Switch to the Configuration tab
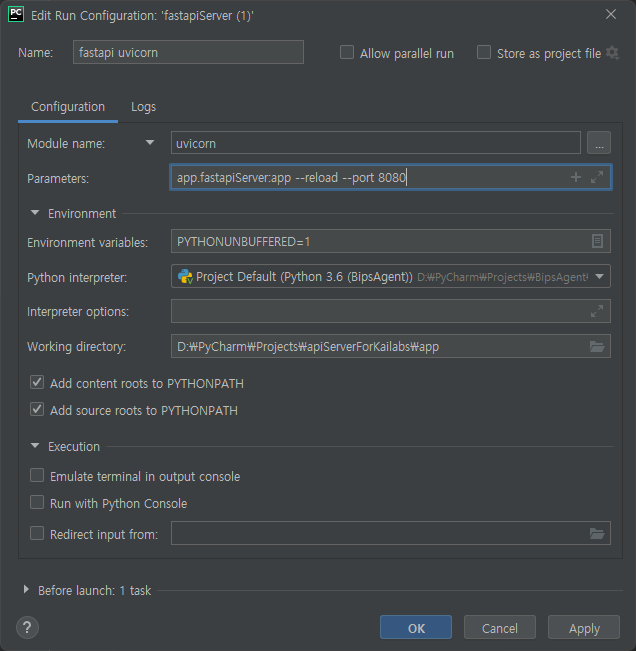The width and height of the screenshot is (636, 651). pos(68,107)
